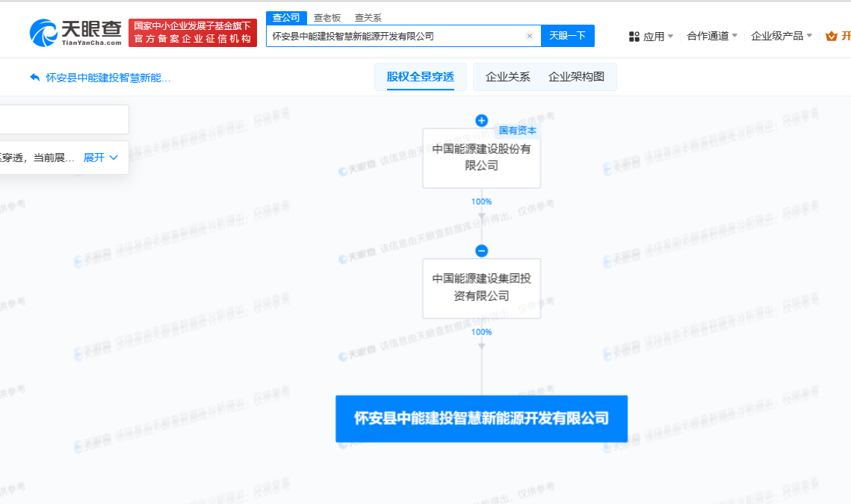Open the 企业级产品 dropdown menu
The width and height of the screenshot is (851, 504).
point(782,36)
